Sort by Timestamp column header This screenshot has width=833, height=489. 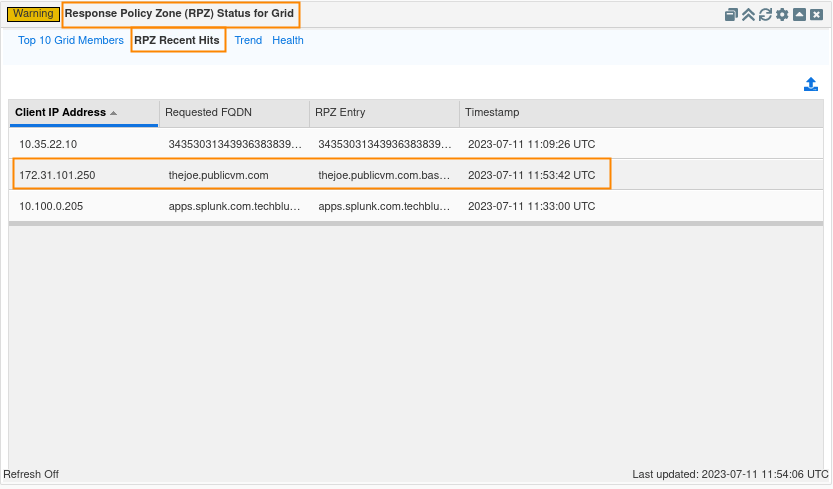(641, 113)
